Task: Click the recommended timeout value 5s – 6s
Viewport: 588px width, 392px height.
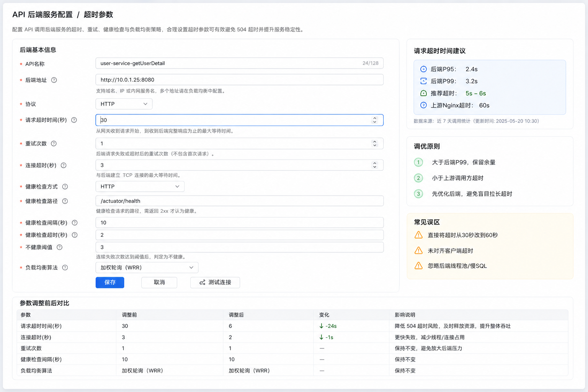Action: 475,93
